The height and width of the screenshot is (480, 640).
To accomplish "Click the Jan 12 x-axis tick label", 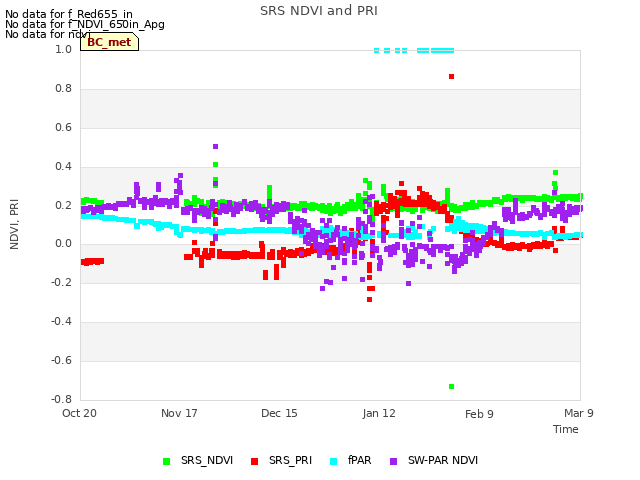I will coord(379,413).
